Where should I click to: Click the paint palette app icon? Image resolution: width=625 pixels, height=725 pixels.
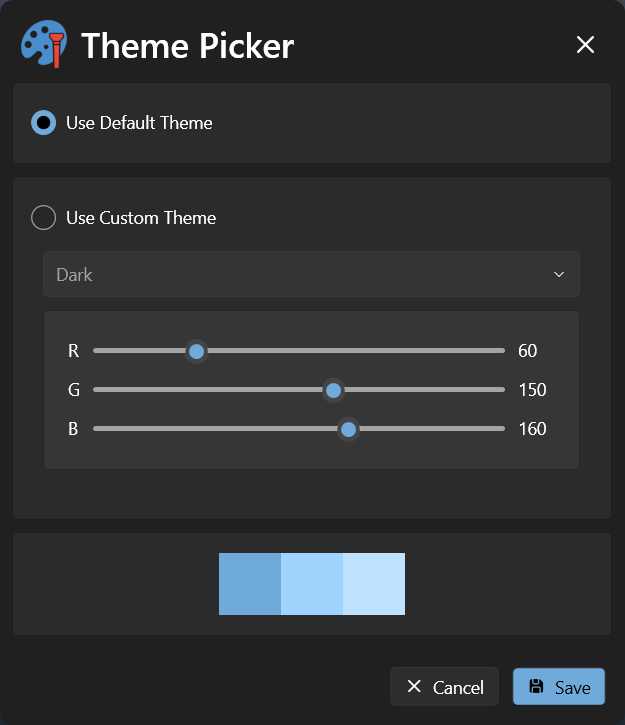point(43,44)
